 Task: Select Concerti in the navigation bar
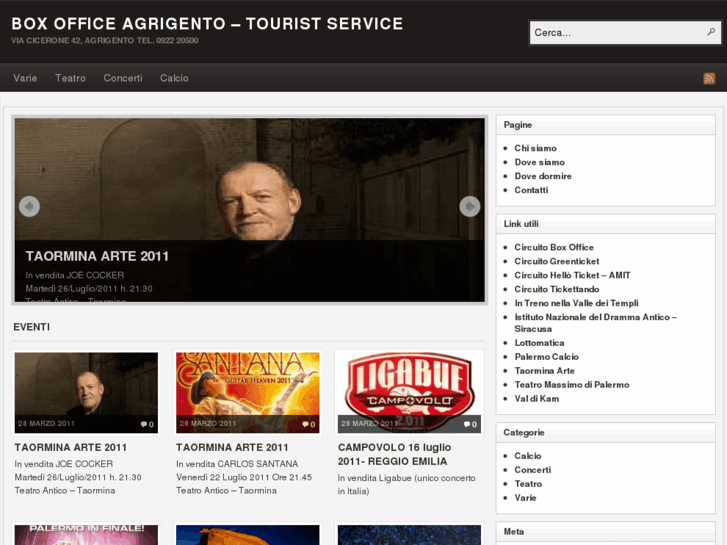(x=123, y=78)
